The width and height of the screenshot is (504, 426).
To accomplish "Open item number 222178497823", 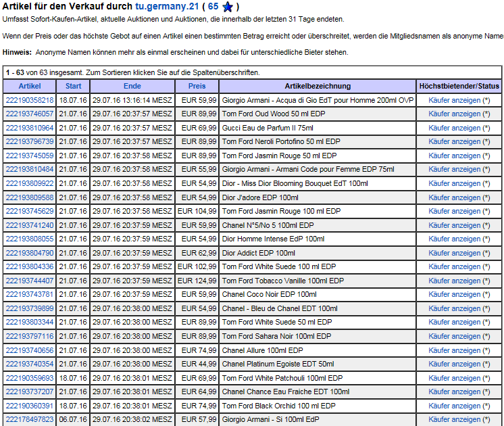I will 30,419.
